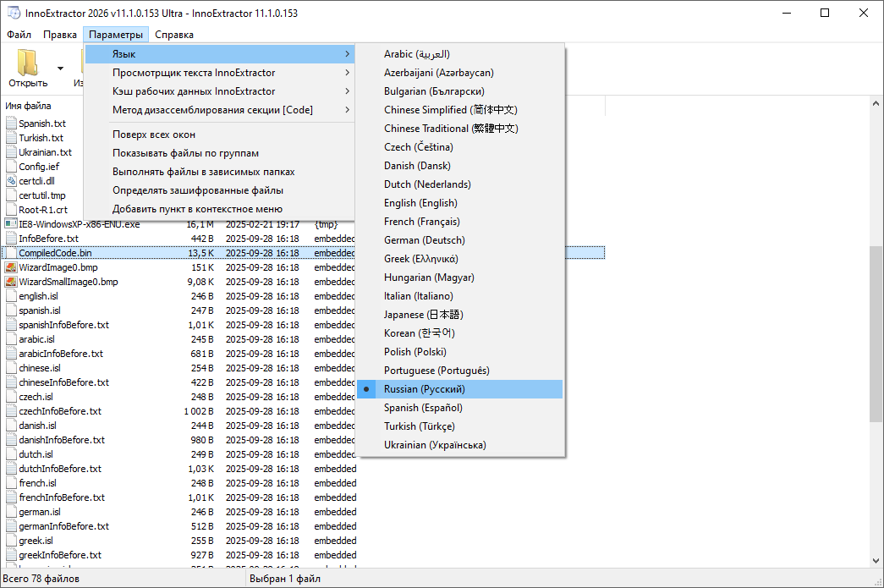Select Добавить пункт в контекстное меню
This screenshot has width=884, height=588.
pyautogui.click(x=197, y=209)
